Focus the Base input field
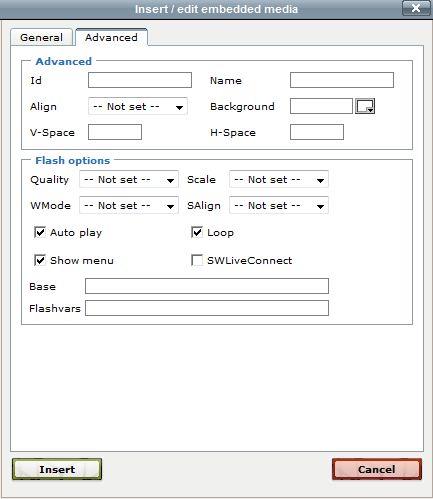The image size is (433, 499). pos(207,286)
